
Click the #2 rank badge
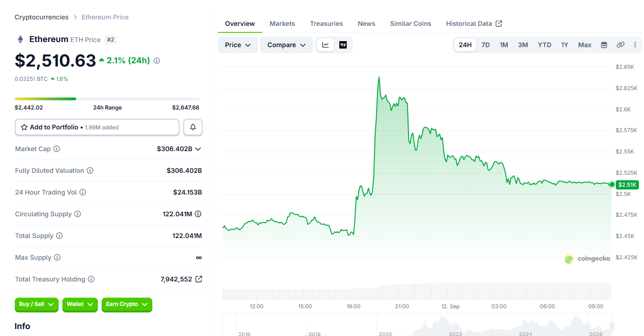111,40
